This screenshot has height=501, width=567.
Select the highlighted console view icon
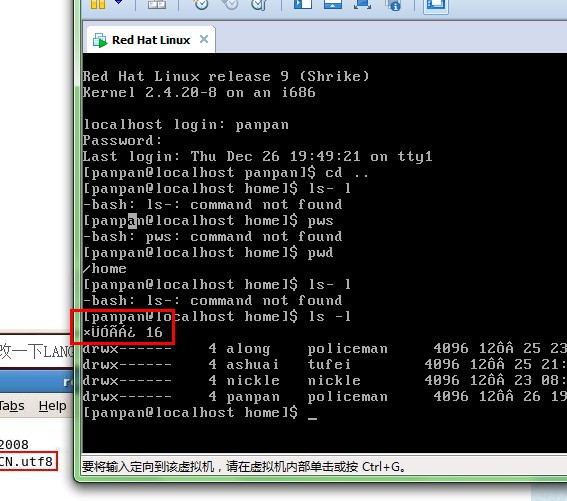pos(436,4)
